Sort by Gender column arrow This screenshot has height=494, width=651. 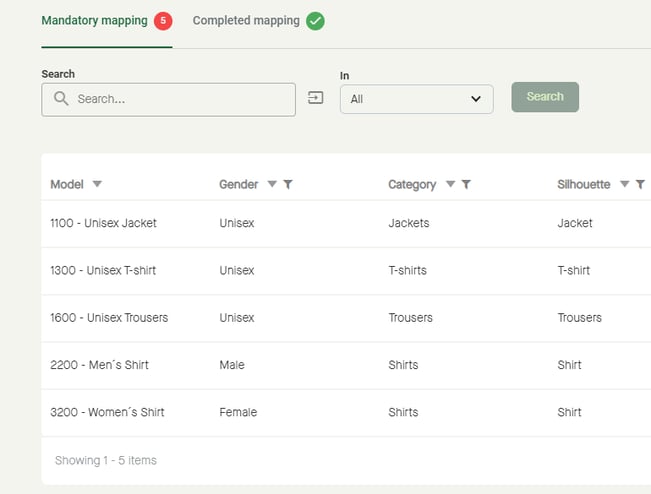(x=270, y=185)
